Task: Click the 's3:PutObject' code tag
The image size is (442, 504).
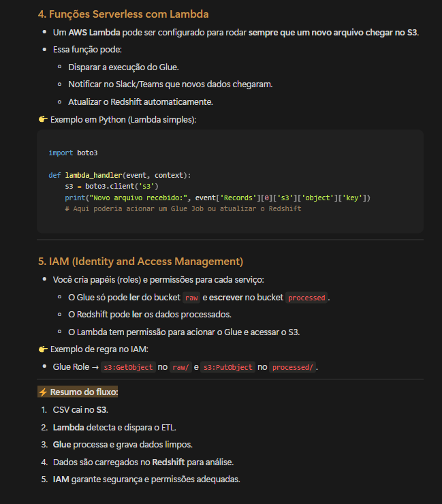Action: pos(228,367)
